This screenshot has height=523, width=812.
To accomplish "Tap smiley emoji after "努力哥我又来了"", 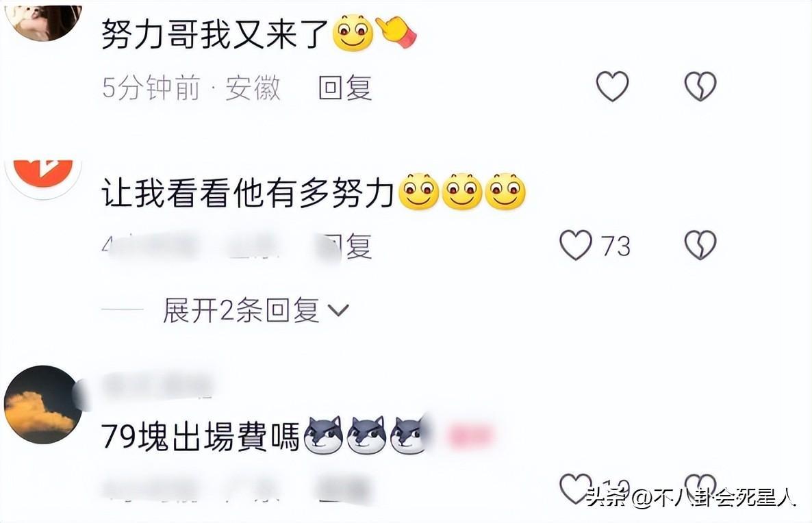I will [x=353, y=33].
